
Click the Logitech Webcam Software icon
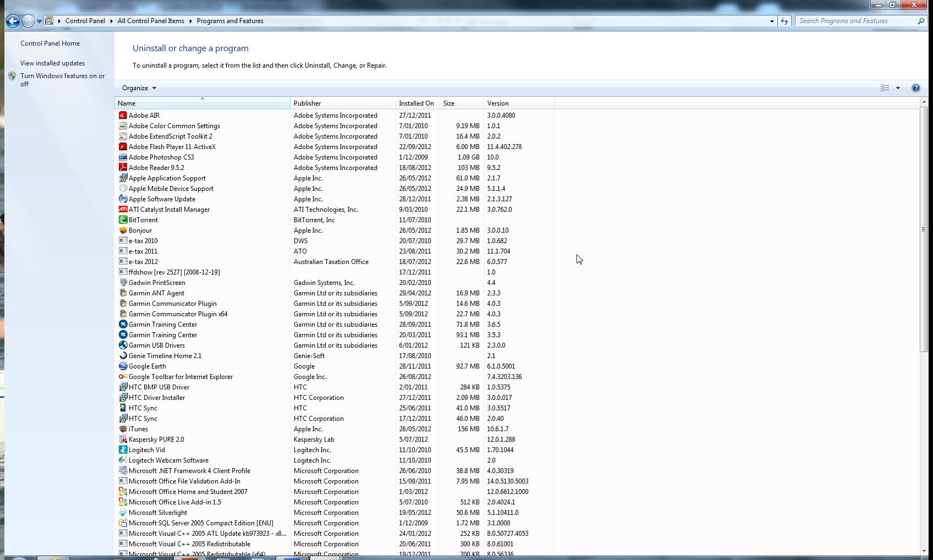(x=123, y=460)
